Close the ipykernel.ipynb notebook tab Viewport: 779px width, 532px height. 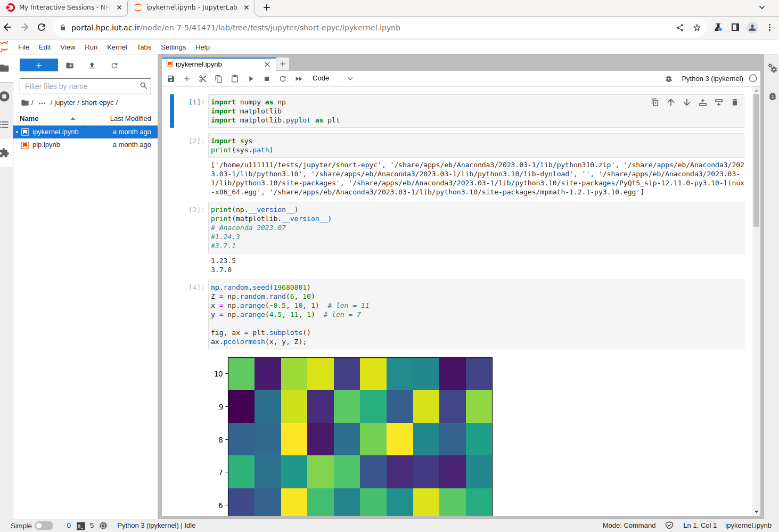click(x=267, y=64)
